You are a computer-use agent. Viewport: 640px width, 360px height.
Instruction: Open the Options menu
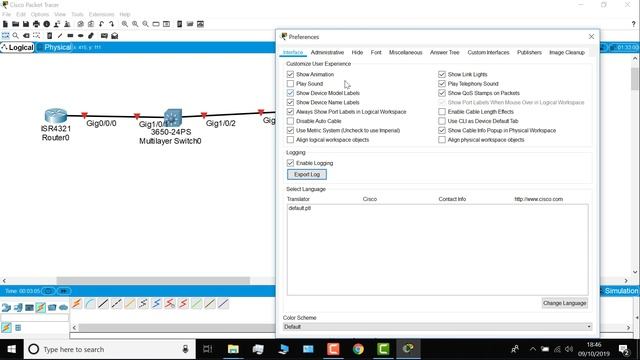tap(40, 14)
